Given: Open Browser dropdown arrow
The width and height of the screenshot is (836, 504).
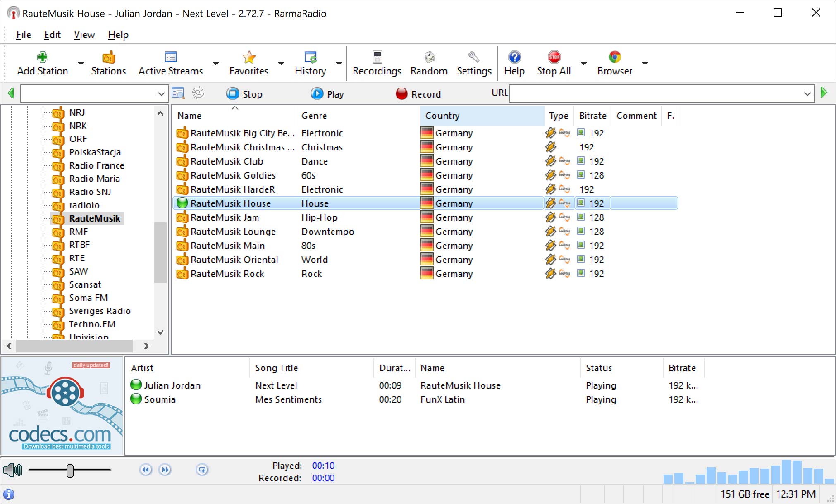Looking at the screenshot, I should point(645,63).
